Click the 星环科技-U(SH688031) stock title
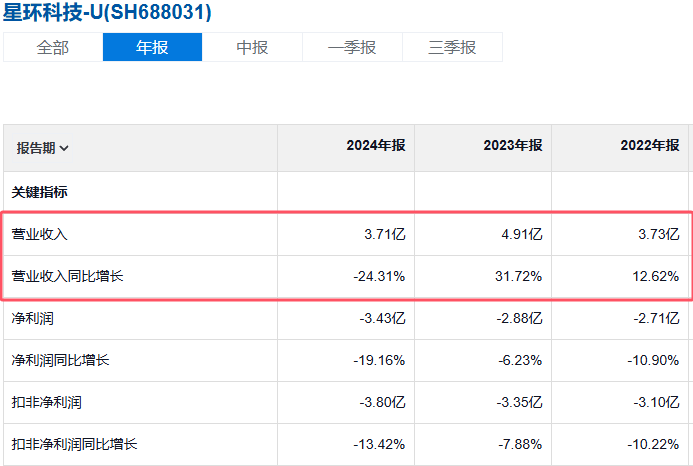693x466 pixels. point(107,12)
